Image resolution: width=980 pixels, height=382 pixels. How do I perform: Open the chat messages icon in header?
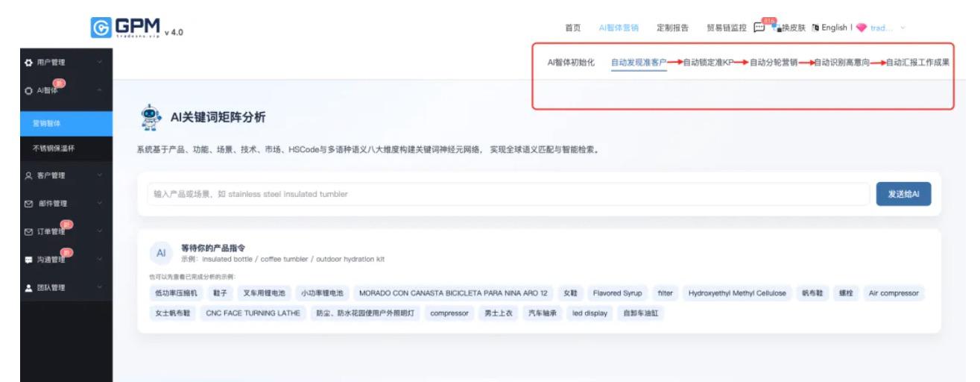pos(759,28)
